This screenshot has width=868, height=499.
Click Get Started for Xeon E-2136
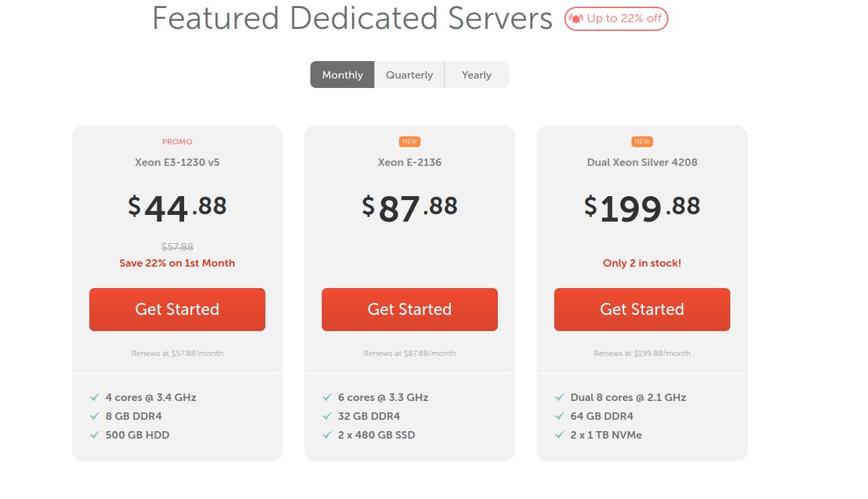[x=409, y=309]
